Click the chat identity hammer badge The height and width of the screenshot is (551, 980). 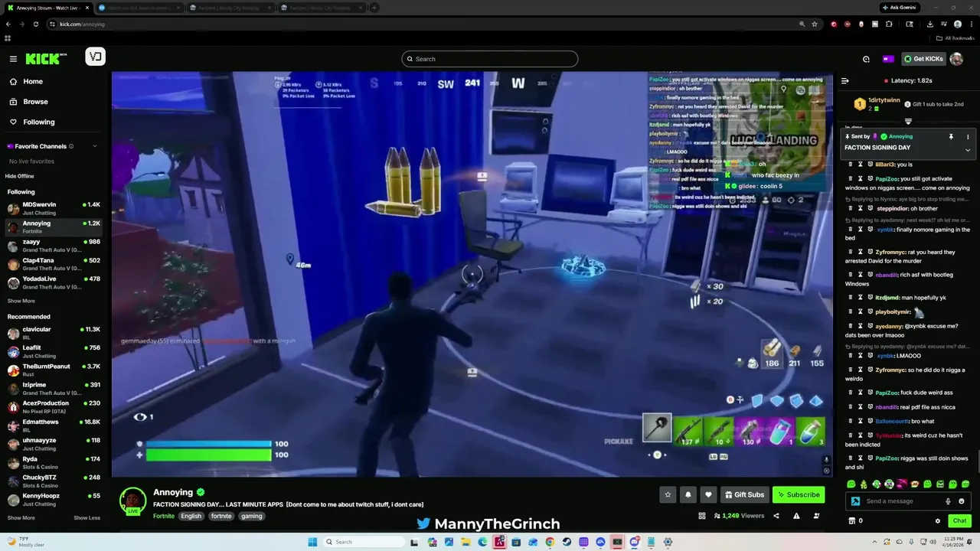tap(855, 501)
